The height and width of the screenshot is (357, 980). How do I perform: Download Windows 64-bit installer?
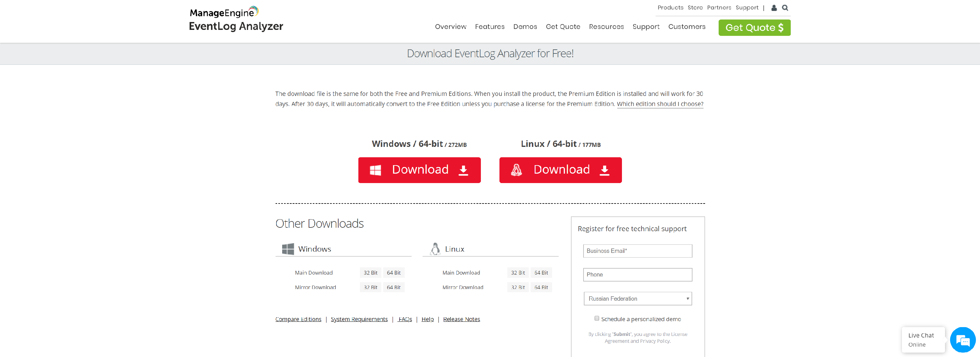pos(419,170)
